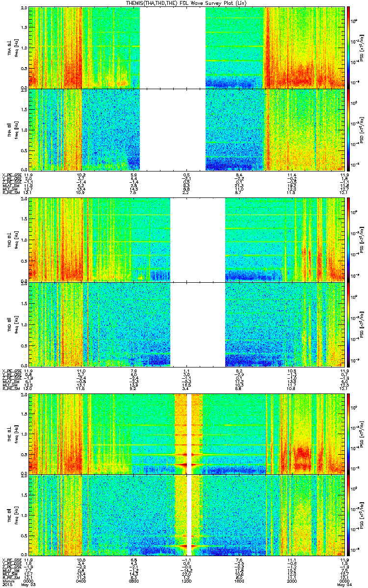
Task: Click the THE BL color bar
Action: click(348, 434)
